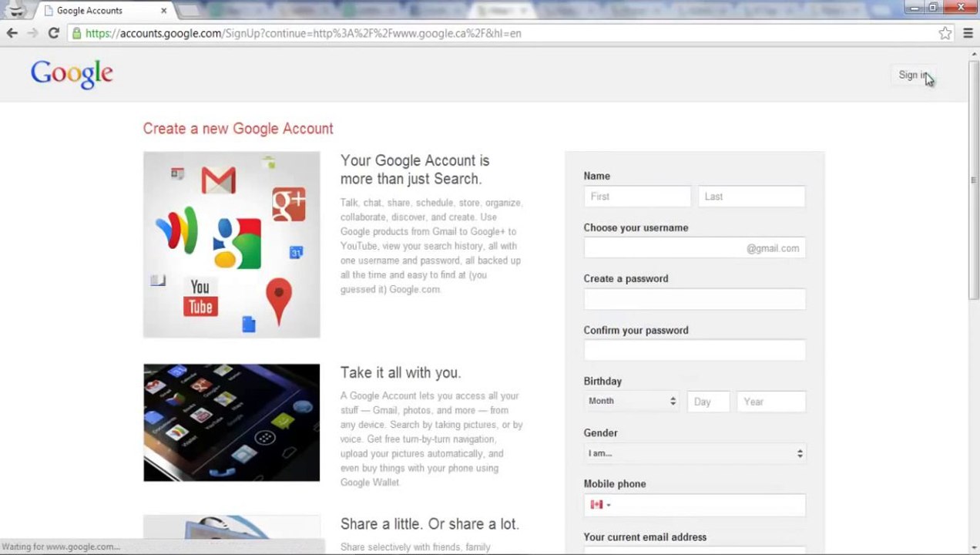This screenshot has width=980, height=555.
Task: Click the YouTube icon in collage
Action: point(200,298)
